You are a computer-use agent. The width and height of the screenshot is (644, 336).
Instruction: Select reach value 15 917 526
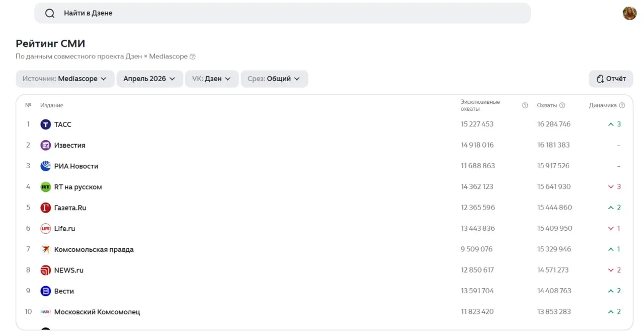tap(553, 166)
